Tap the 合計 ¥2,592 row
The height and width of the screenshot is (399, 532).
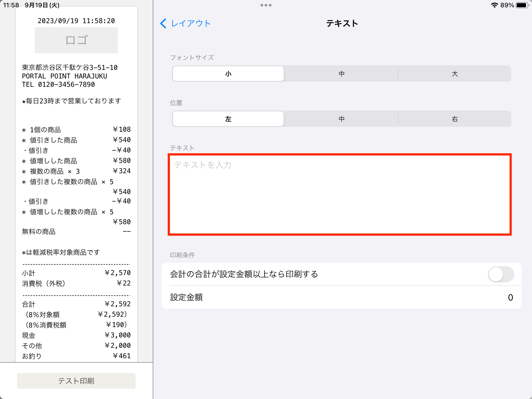(76, 304)
